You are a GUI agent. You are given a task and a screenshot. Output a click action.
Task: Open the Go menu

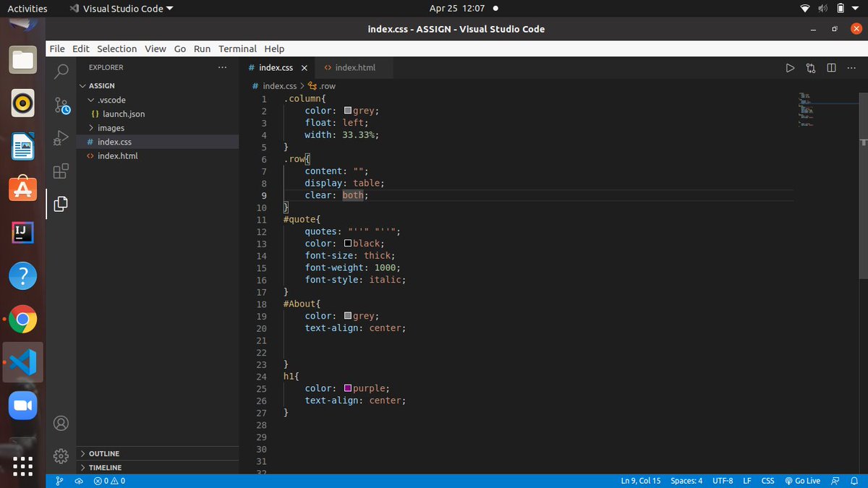point(180,48)
